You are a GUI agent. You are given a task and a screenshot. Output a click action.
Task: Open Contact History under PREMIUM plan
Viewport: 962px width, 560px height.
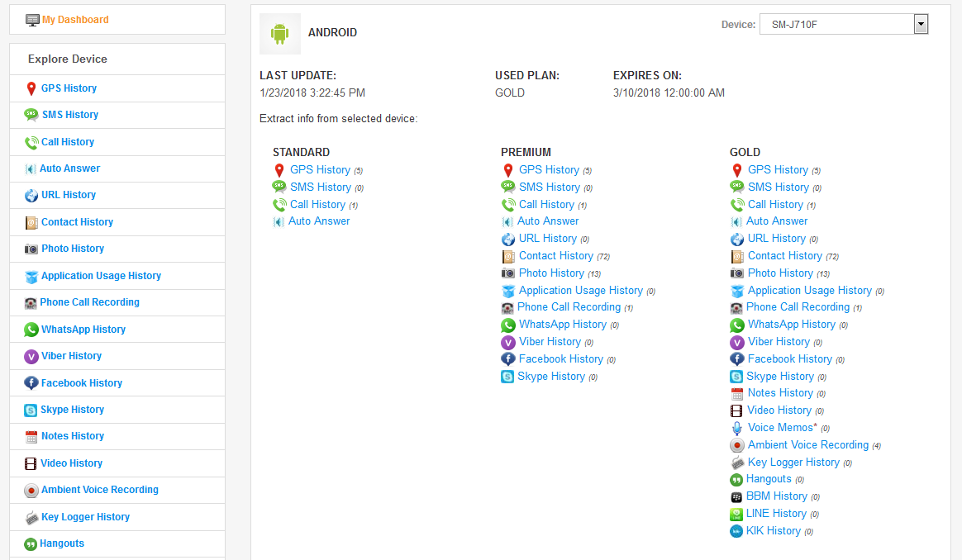(556, 256)
